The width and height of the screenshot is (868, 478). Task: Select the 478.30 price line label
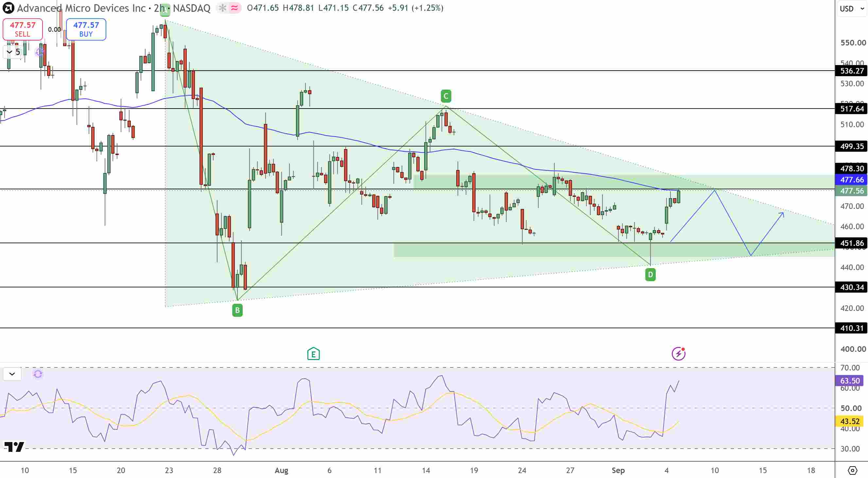point(852,168)
